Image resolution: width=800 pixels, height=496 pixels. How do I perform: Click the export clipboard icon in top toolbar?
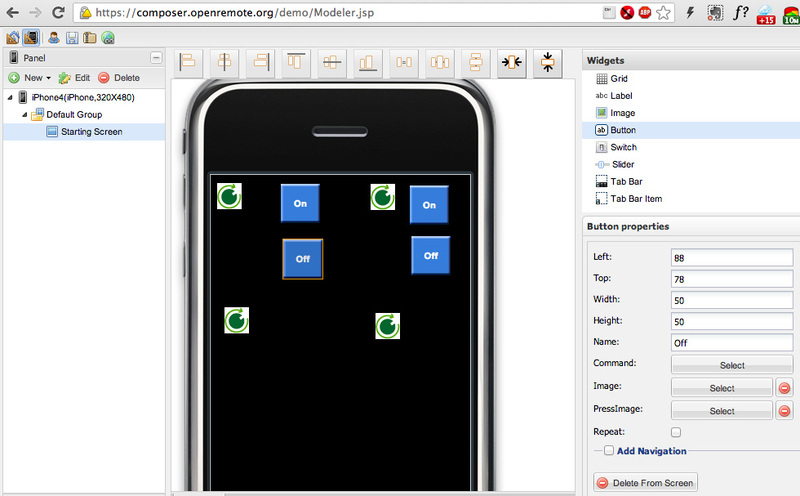coord(90,37)
